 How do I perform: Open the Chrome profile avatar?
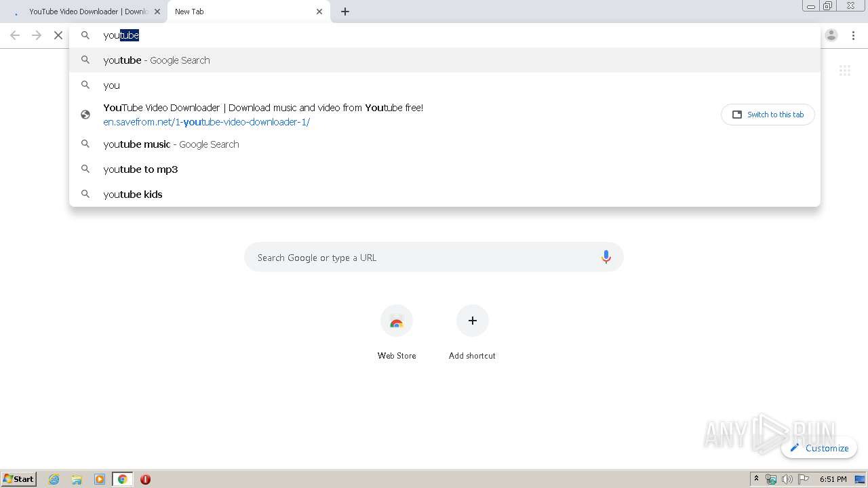point(831,35)
